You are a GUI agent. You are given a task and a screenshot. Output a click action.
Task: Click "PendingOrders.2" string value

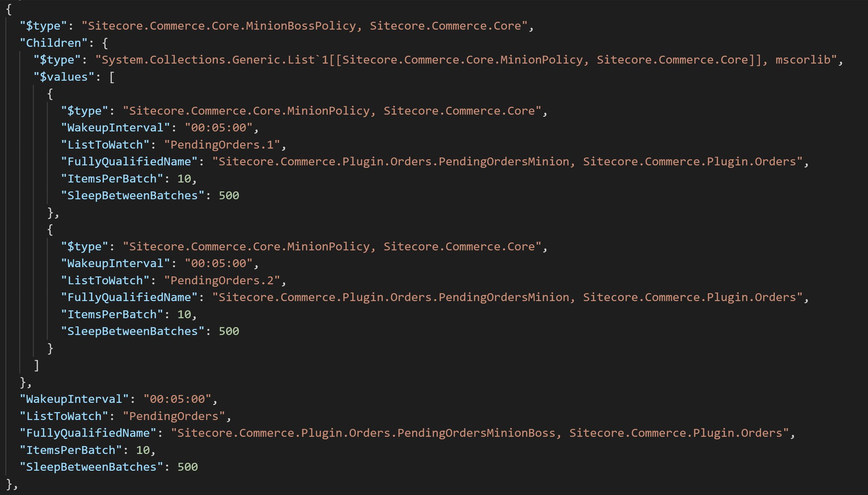[x=222, y=280]
